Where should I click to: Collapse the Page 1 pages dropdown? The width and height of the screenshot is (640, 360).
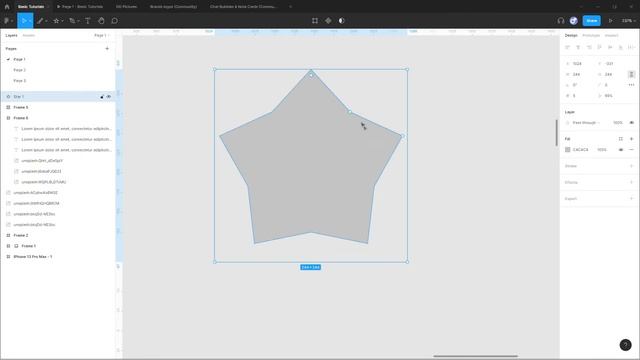click(102, 36)
